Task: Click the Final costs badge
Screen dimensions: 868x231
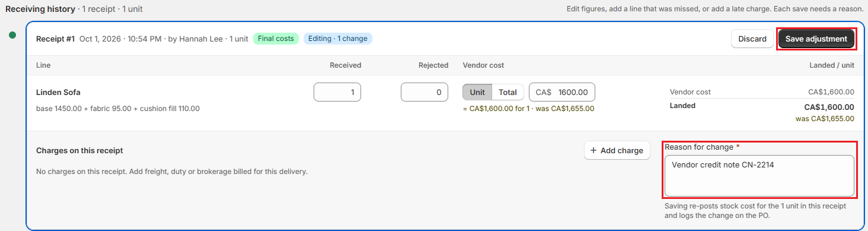Action: (276, 39)
